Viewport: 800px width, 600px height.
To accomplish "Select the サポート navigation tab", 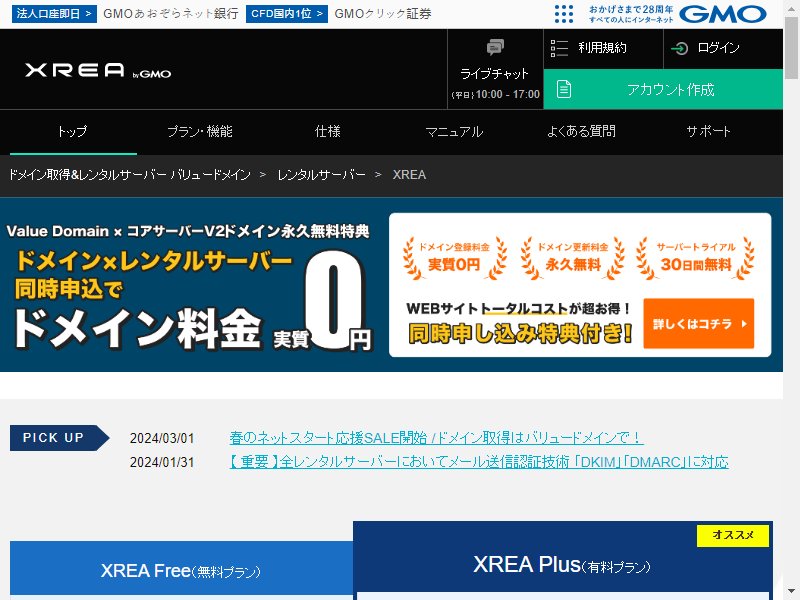I will tap(708, 132).
